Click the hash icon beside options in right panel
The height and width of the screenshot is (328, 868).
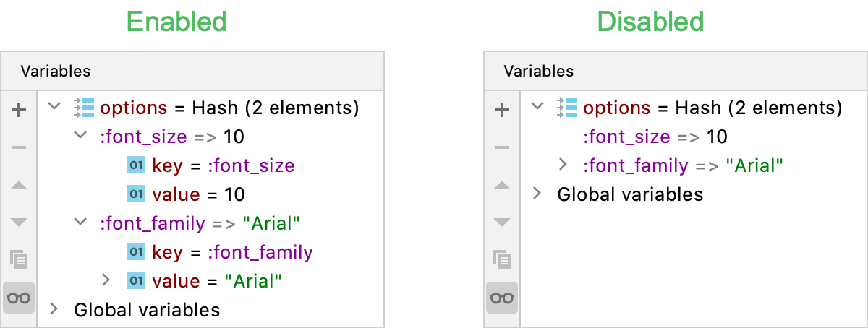tap(568, 108)
